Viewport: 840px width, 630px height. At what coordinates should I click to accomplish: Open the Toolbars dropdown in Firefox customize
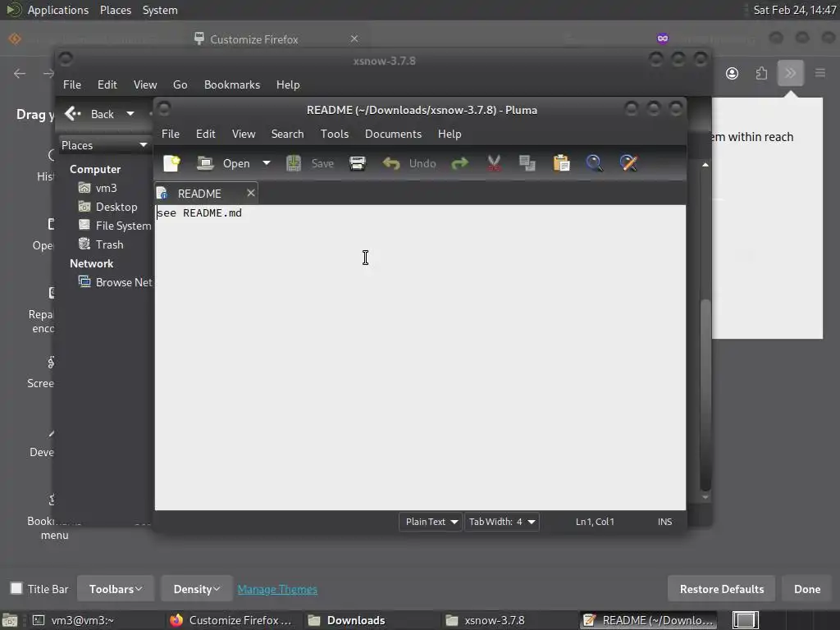point(116,589)
